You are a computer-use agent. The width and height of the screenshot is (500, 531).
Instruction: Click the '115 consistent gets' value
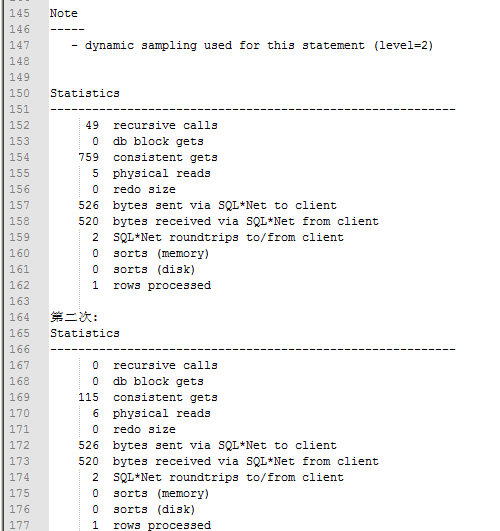tap(88, 397)
